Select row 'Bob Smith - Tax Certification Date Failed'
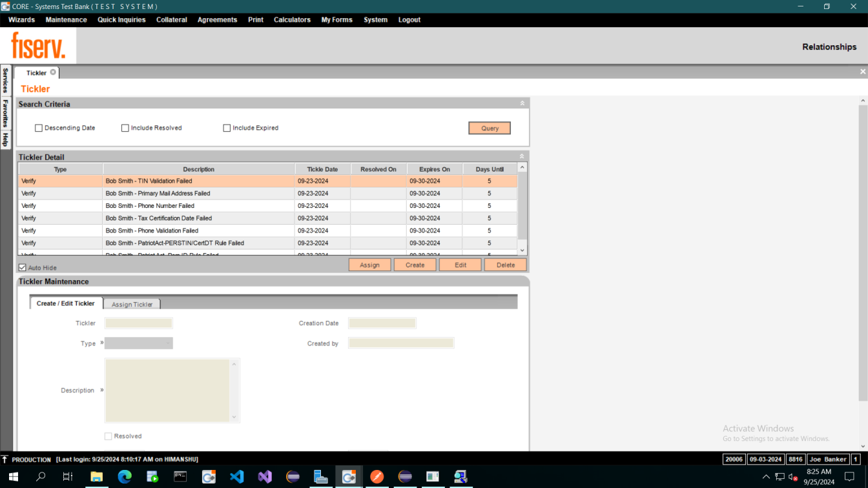 (267, 218)
